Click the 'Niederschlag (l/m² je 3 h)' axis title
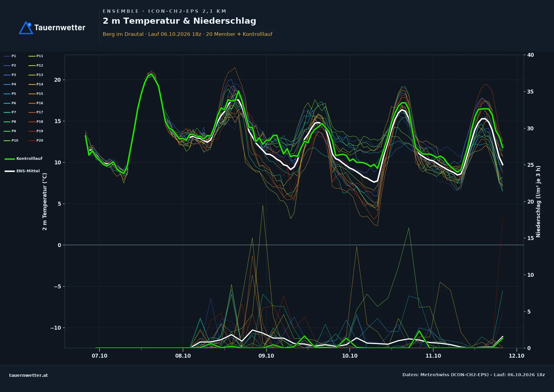This screenshot has height=392, width=554. 538,201
